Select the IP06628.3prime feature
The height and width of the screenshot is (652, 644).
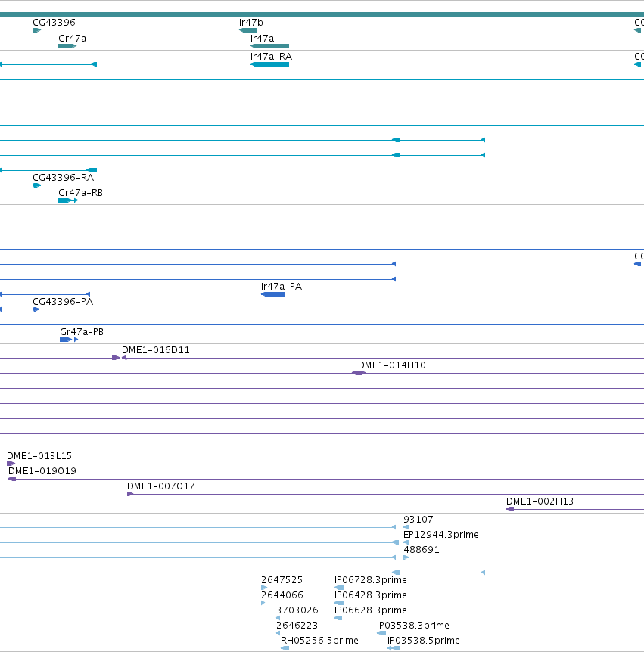pos(338,618)
